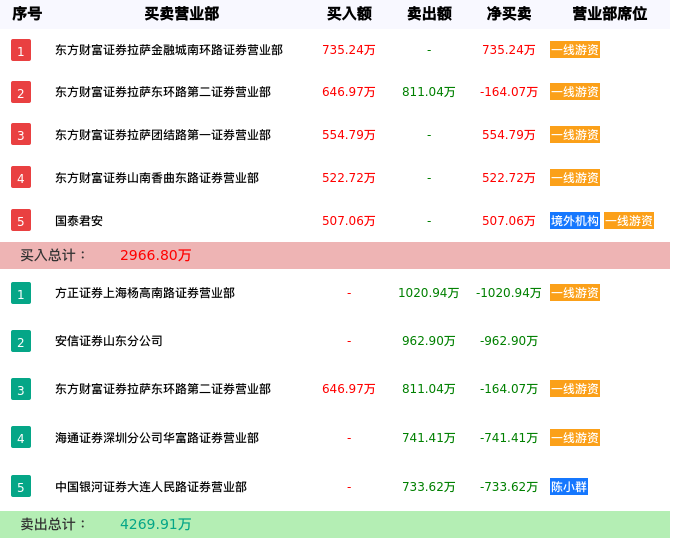Click the green rank 1 badge

[21, 293]
